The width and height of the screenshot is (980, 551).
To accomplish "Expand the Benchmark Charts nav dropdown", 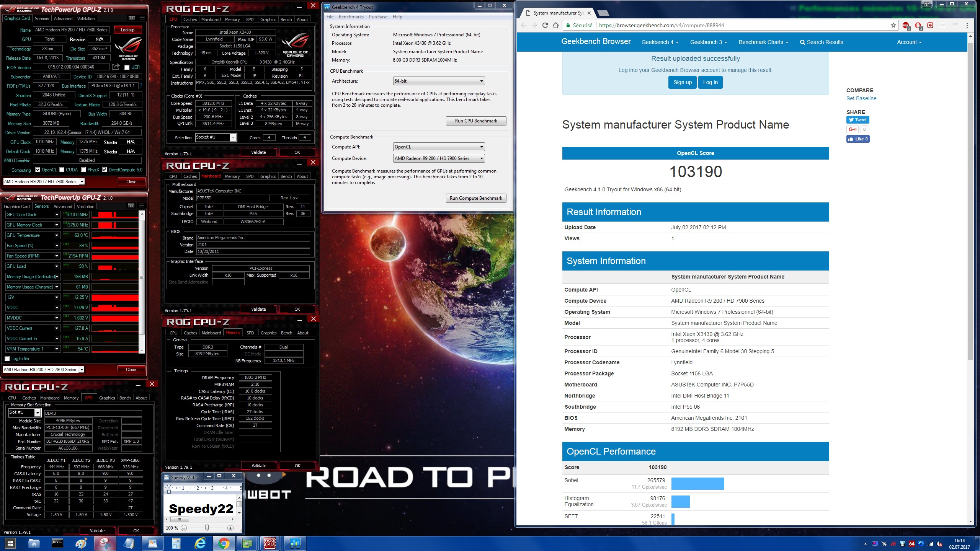I will [x=763, y=42].
